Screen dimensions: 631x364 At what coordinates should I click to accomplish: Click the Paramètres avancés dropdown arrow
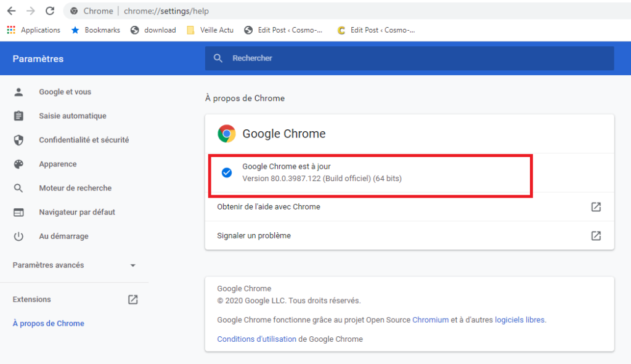[x=133, y=265]
